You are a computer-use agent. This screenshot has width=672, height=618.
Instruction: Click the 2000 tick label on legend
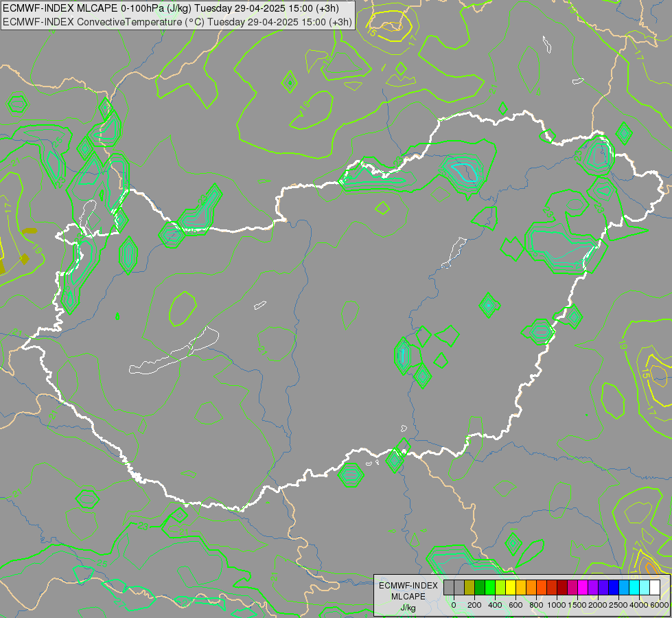[598, 605]
